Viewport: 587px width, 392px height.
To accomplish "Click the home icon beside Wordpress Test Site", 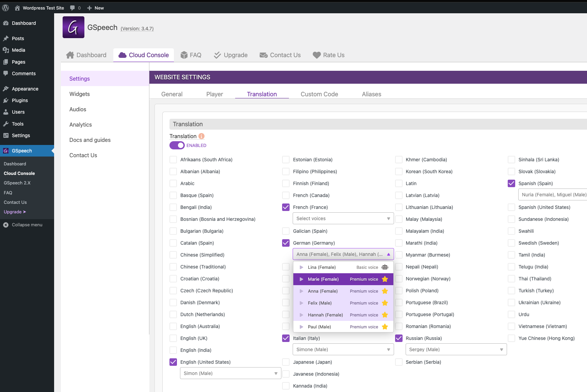I will click(x=17, y=8).
